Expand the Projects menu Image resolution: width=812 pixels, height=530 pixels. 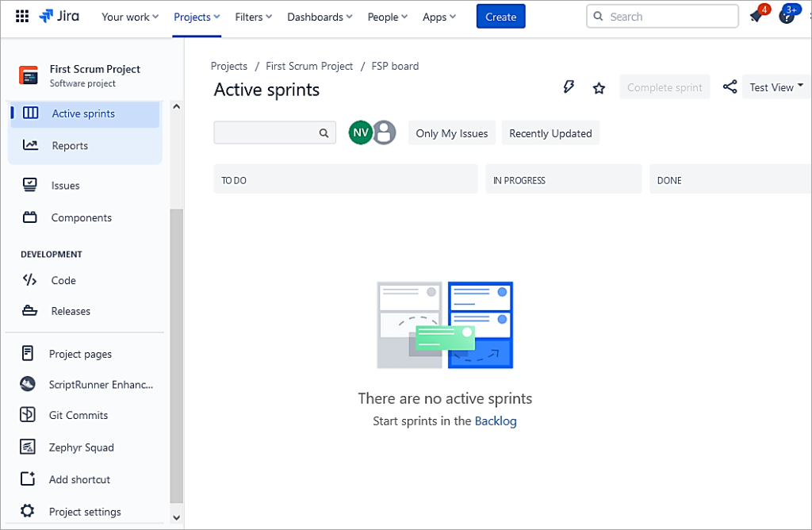[x=196, y=16]
